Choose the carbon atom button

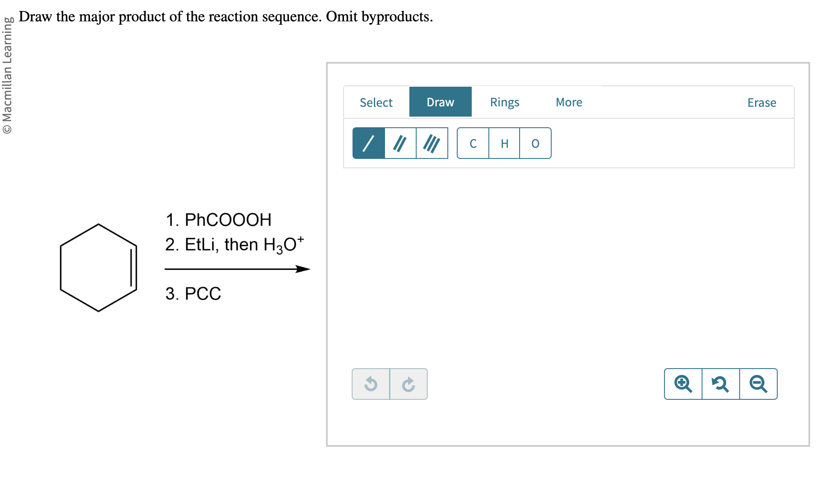(473, 143)
